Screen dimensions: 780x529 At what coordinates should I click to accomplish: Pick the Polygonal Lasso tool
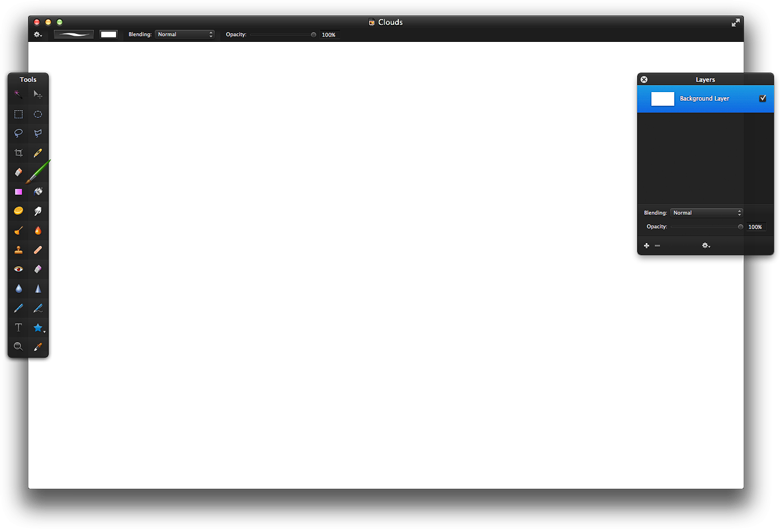pyautogui.click(x=38, y=133)
